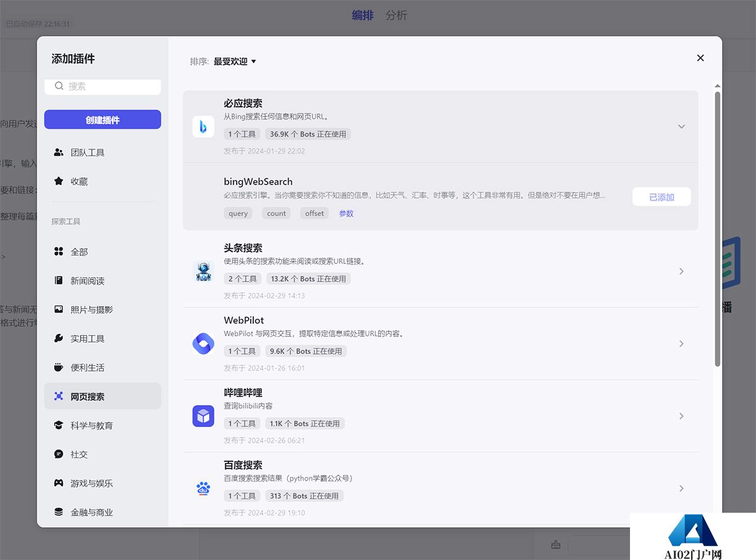Click the bilibili plugin cube icon
This screenshot has height=560, width=756.
(203, 416)
